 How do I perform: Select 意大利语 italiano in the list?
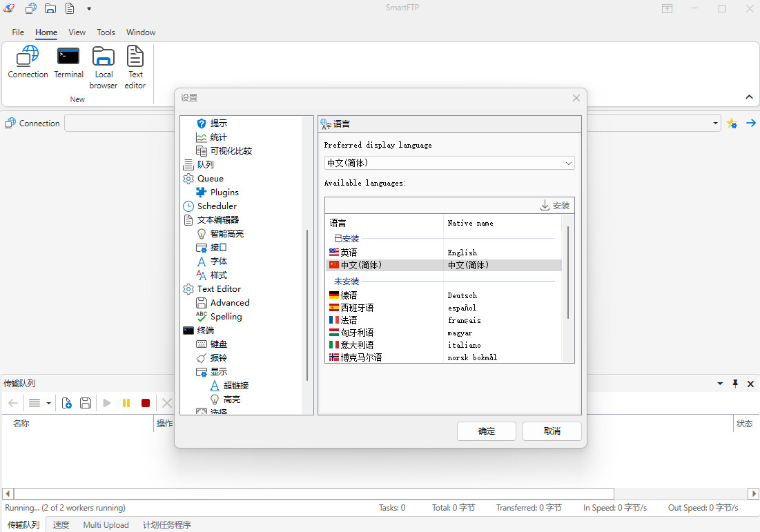coord(443,345)
